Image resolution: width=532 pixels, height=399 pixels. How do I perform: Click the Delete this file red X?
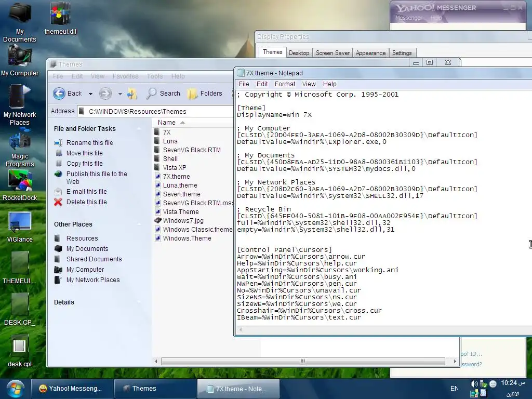[58, 202]
